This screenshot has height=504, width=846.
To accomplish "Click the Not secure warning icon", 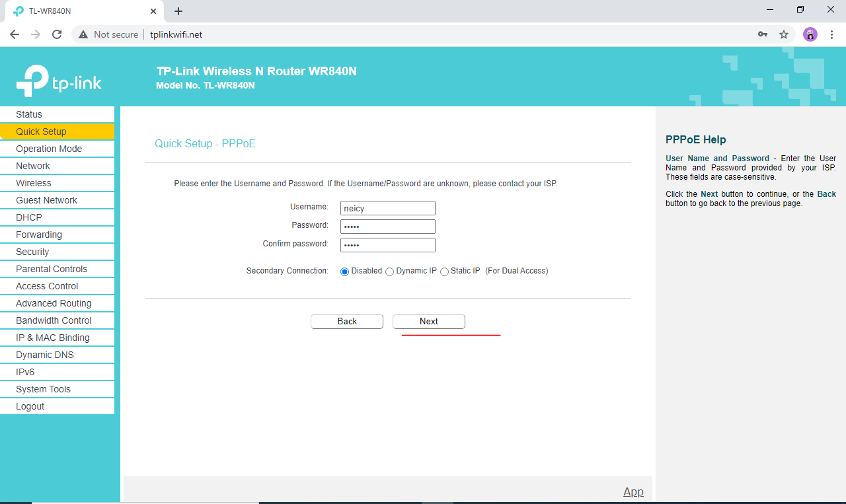I will [83, 34].
